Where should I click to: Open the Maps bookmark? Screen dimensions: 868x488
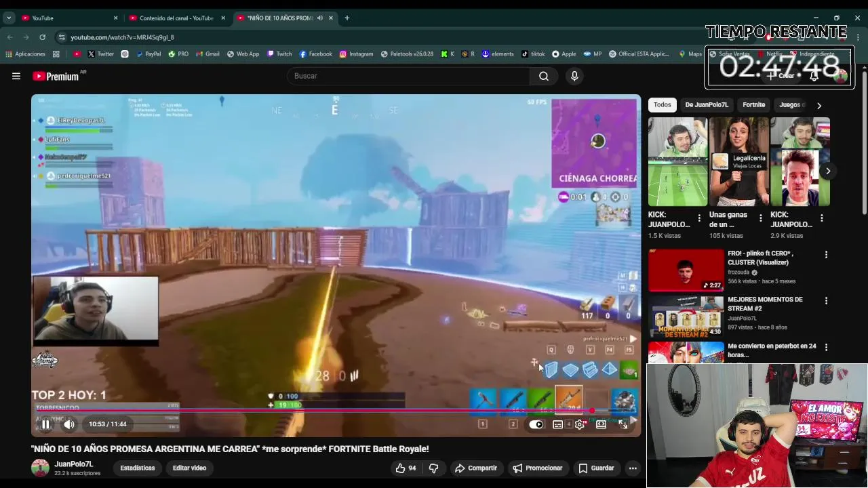(x=690, y=54)
